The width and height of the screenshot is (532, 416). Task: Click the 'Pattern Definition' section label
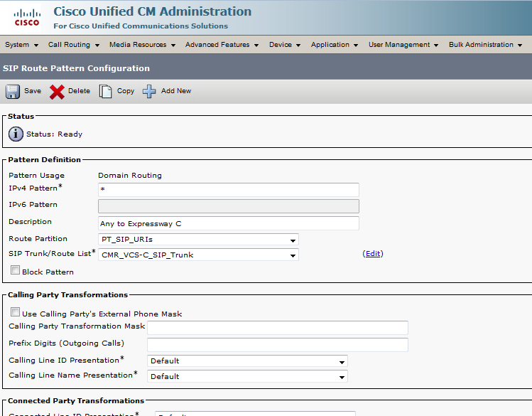(x=45, y=159)
